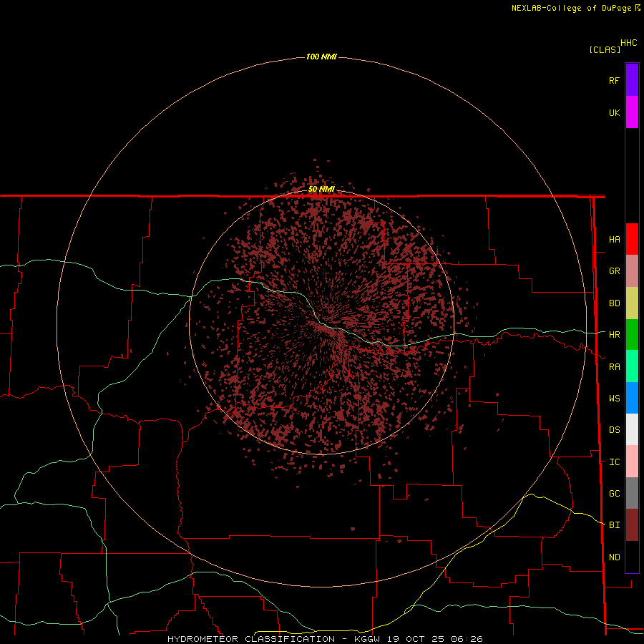The height and width of the screenshot is (644, 644).
Task: Click the GC legend label
Action: click(x=615, y=494)
